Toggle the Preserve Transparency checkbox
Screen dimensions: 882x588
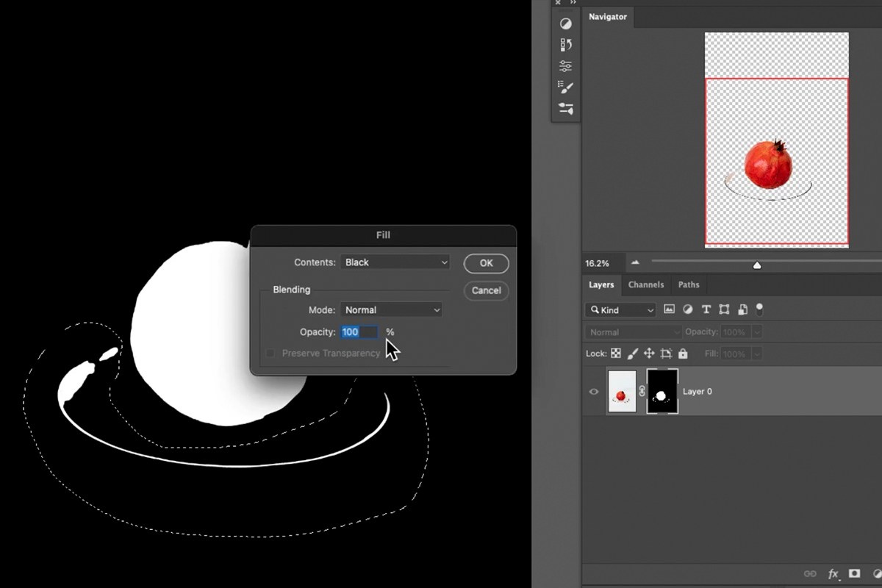(270, 354)
